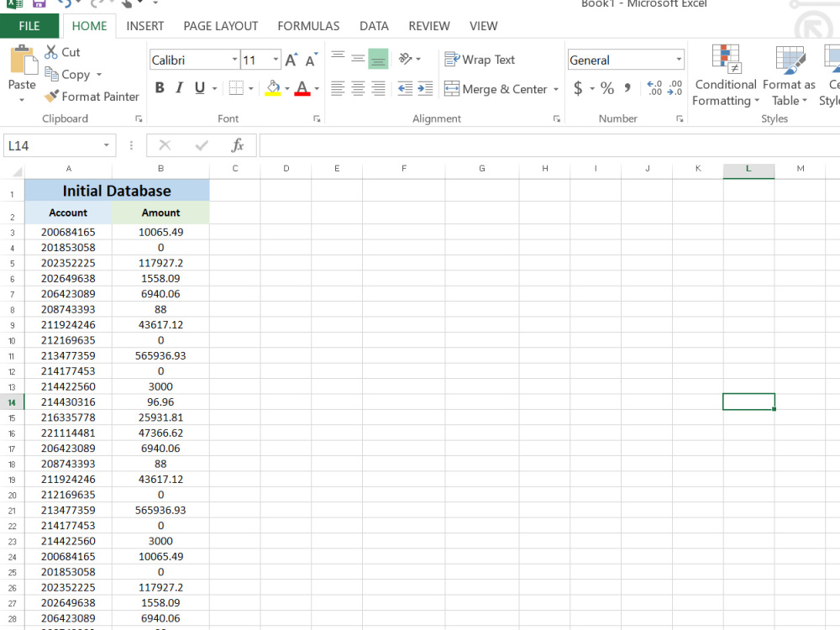
Task: Apply red font color A
Action: point(302,88)
